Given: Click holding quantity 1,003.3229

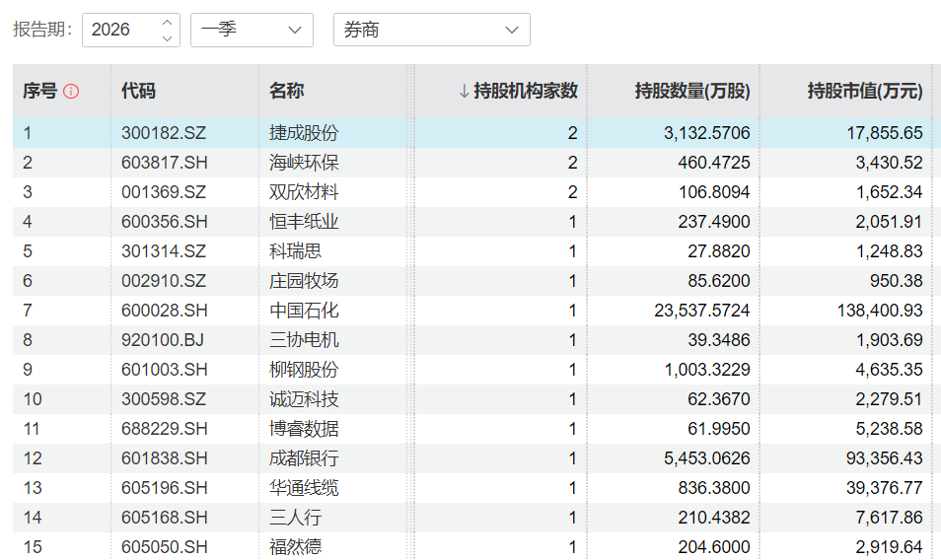Looking at the screenshot, I should click(x=707, y=370).
